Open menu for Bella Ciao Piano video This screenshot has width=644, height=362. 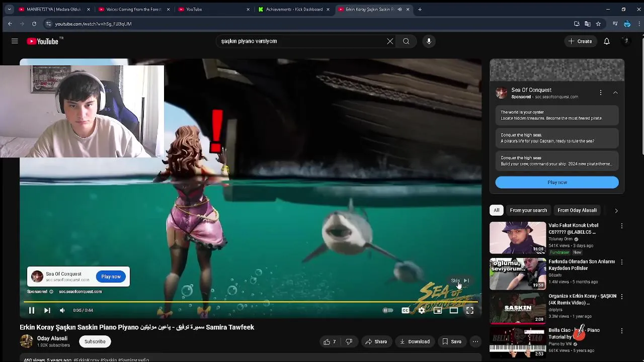click(622, 331)
